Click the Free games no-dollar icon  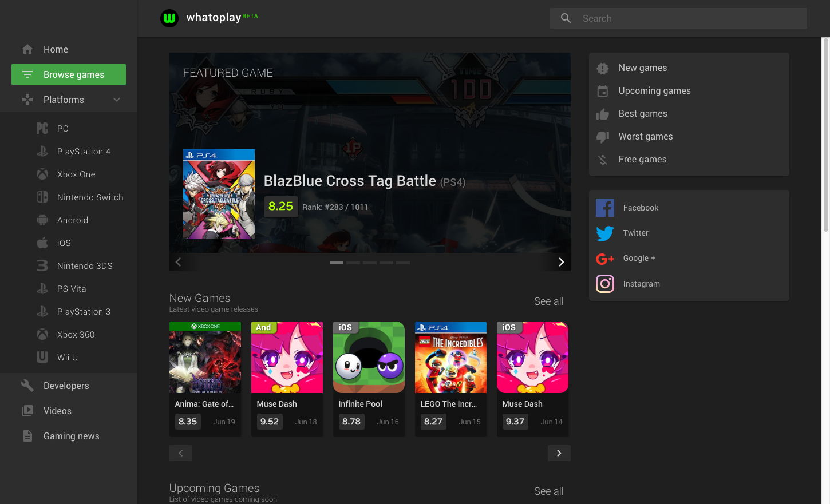pyautogui.click(x=603, y=160)
